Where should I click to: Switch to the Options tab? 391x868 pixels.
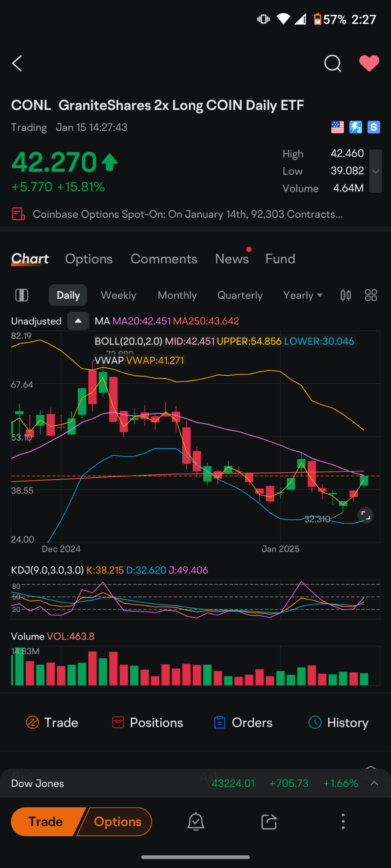[89, 259]
